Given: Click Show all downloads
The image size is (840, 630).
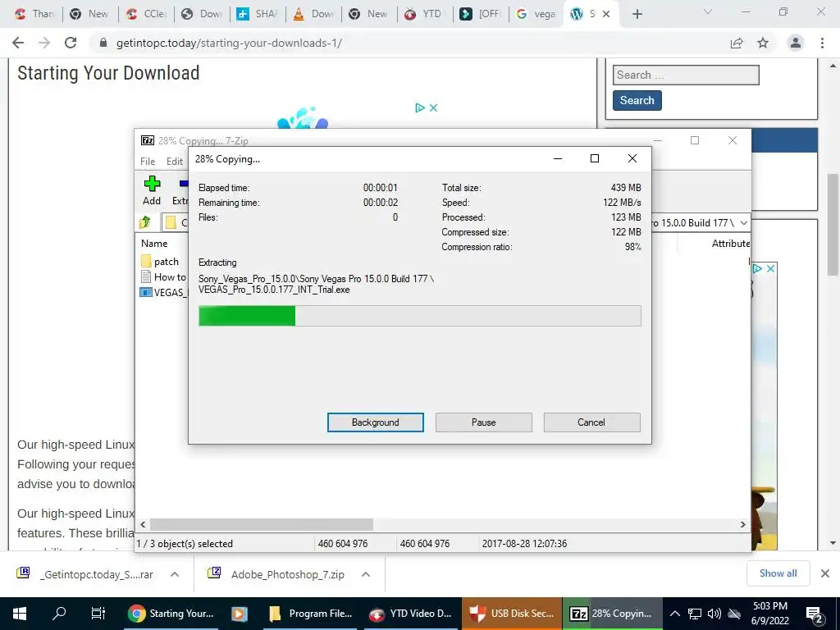Looking at the screenshot, I should tap(778, 573).
